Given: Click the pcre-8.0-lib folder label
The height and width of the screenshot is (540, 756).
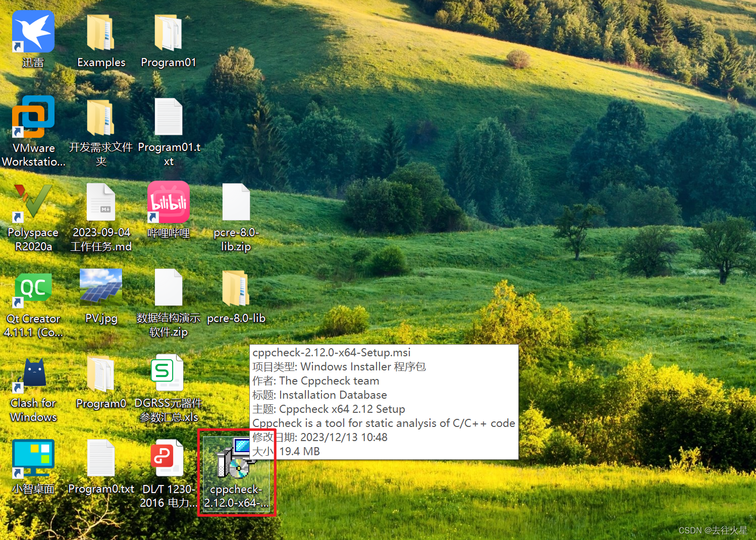Looking at the screenshot, I should 236,318.
